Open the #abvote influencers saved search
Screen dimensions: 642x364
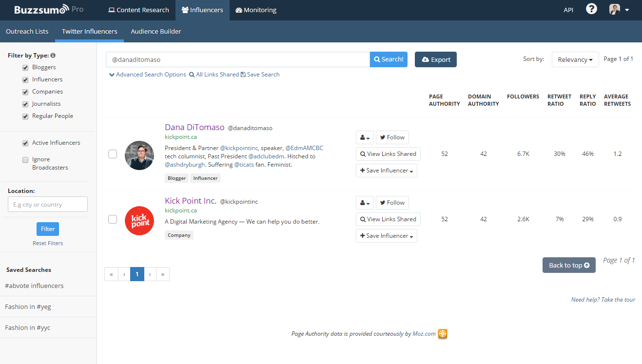tap(34, 286)
